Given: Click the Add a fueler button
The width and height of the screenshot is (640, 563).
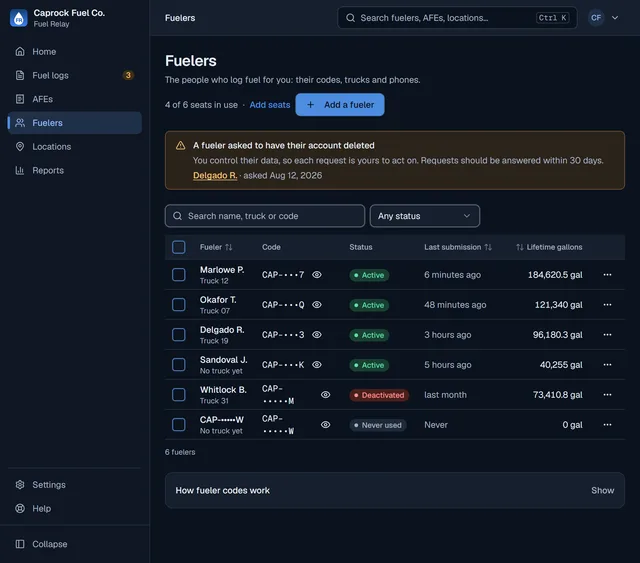Looking at the screenshot, I should pos(340,105).
